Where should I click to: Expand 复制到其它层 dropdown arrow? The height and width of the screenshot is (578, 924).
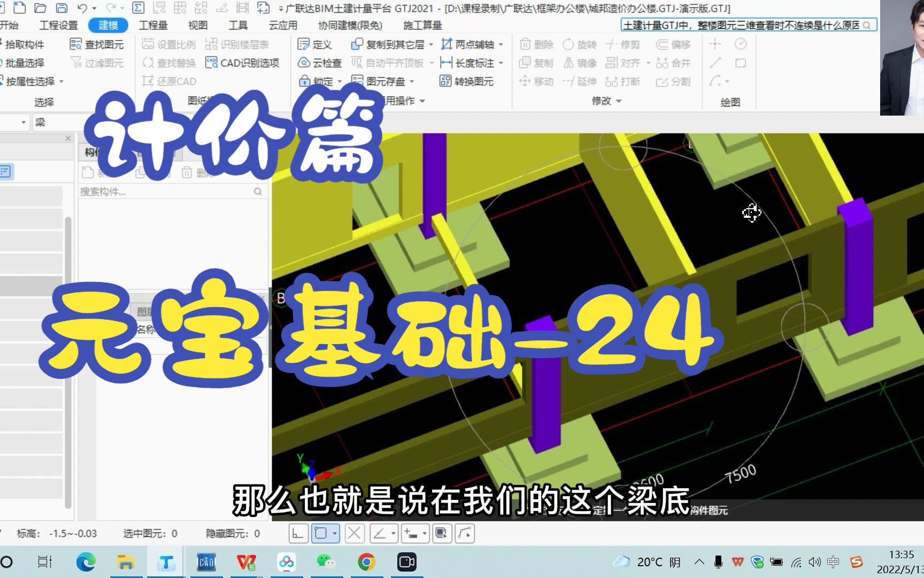pos(431,45)
